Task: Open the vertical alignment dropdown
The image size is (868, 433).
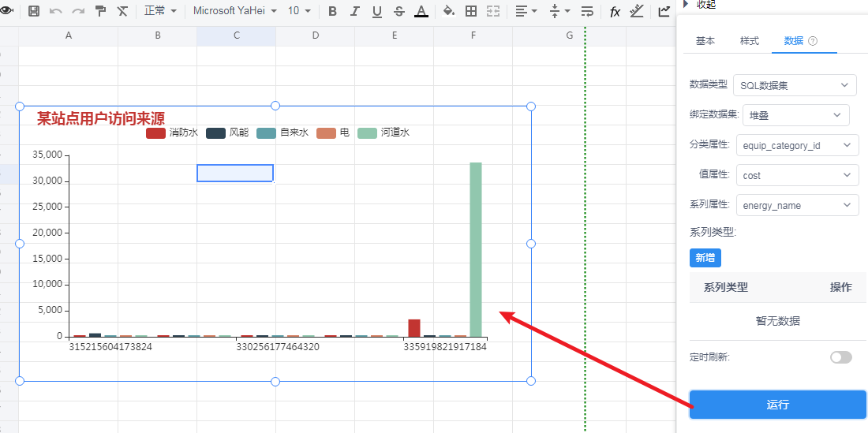Action: pyautogui.click(x=560, y=11)
